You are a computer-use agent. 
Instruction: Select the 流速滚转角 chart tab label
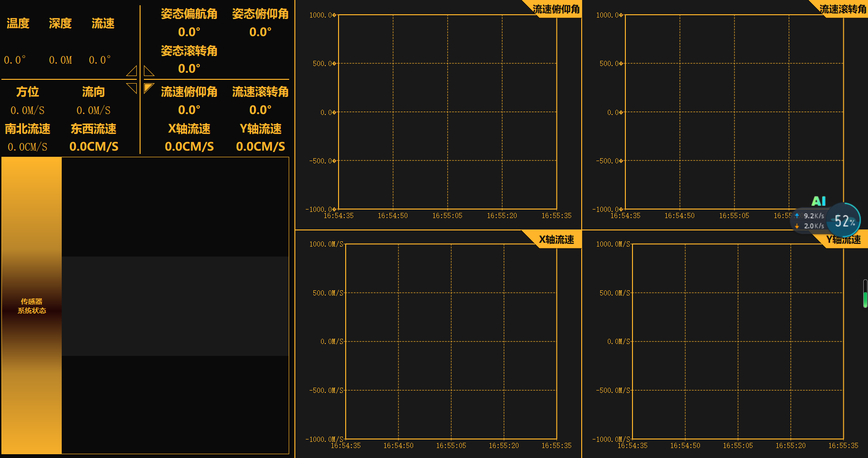click(843, 9)
